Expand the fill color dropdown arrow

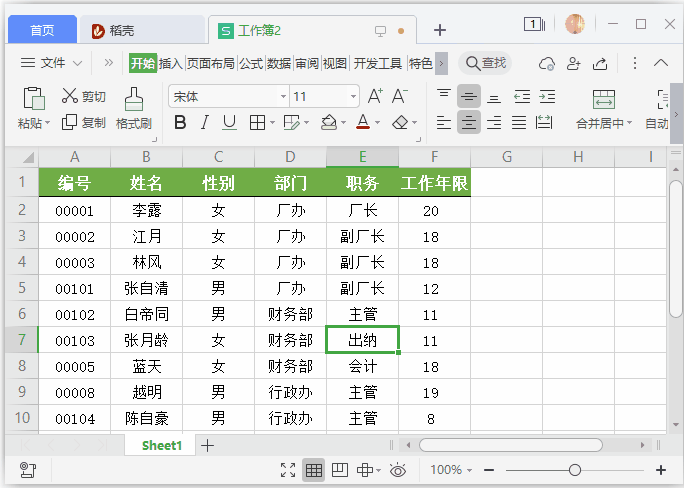[343, 123]
